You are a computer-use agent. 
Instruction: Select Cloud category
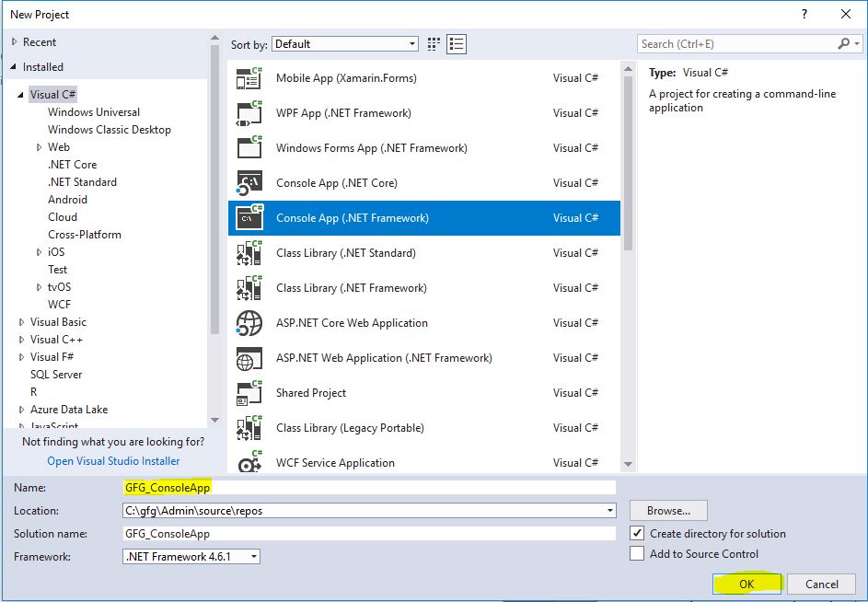click(63, 217)
